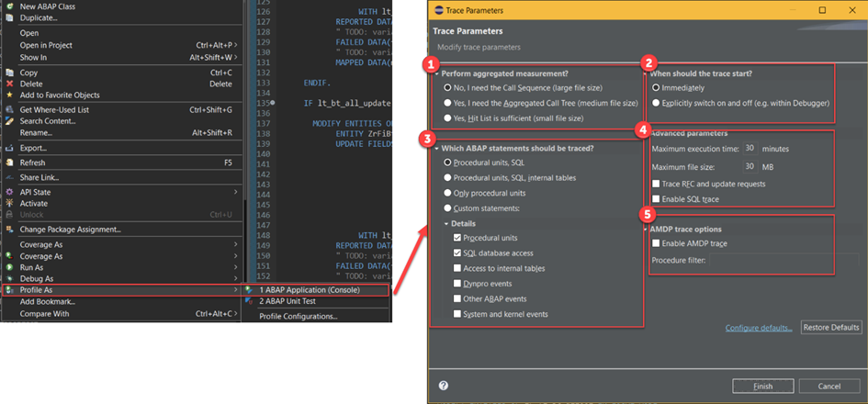The width and height of the screenshot is (868, 404).
Task: Choose '1 ABAP Application (Console)' submenu item
Action: pos(309,290)
